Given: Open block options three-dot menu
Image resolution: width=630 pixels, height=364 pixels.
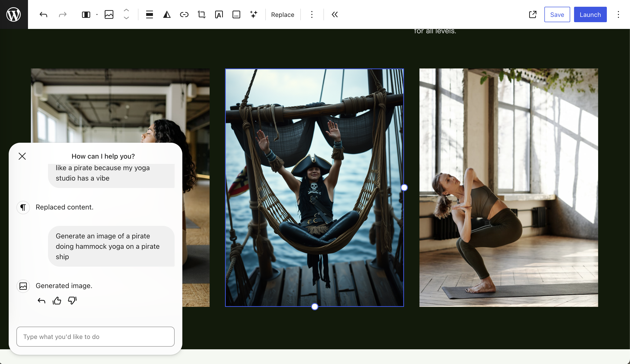Looking at the screenshot, I should 312,14.
